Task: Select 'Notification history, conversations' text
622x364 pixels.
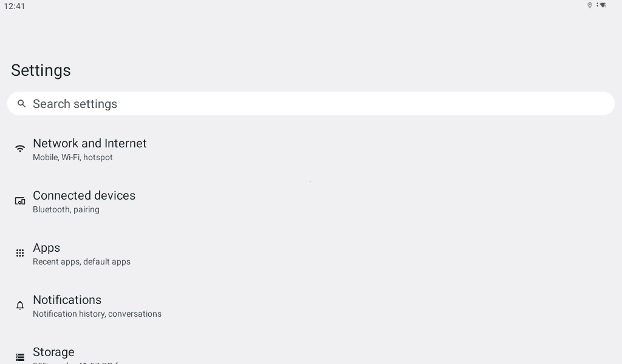Action: (97, 314)
